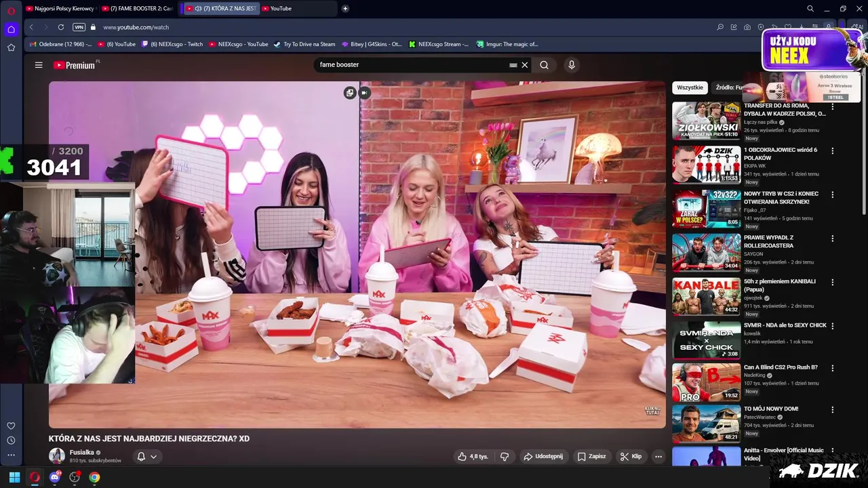868x488 pixels.
Task: Open Google Chrome from the taskbar
Action: pyautogui.click(x=94, y=477)
